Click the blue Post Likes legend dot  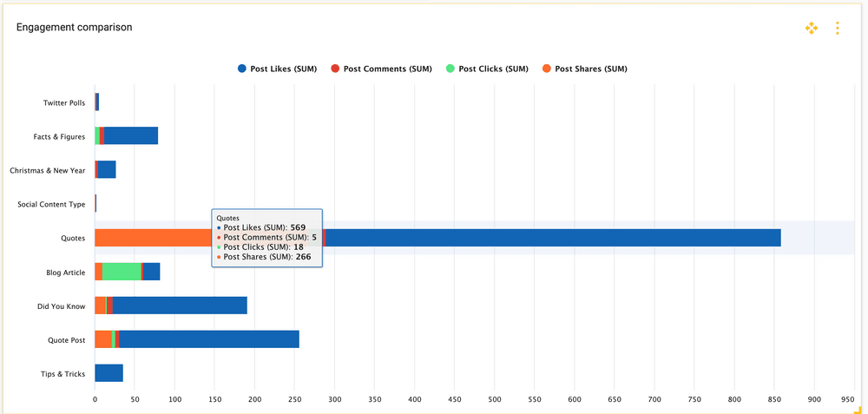pos(242,69)
